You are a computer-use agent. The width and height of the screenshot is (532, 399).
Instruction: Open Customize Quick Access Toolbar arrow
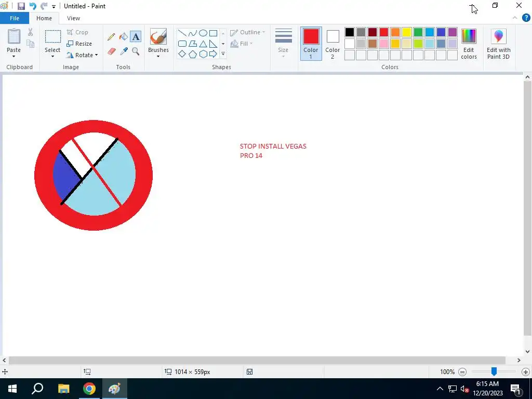[x=54, y=6]
